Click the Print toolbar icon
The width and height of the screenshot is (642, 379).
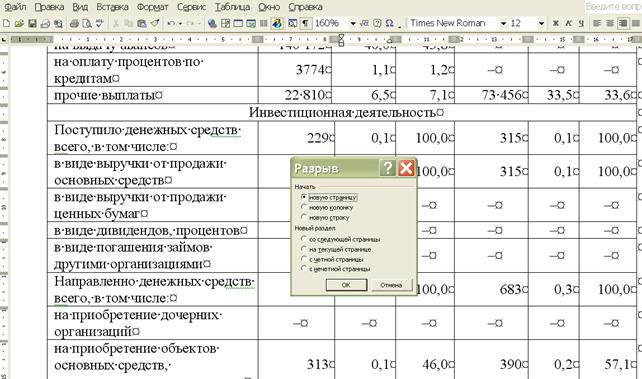click(x=74, y=24)
